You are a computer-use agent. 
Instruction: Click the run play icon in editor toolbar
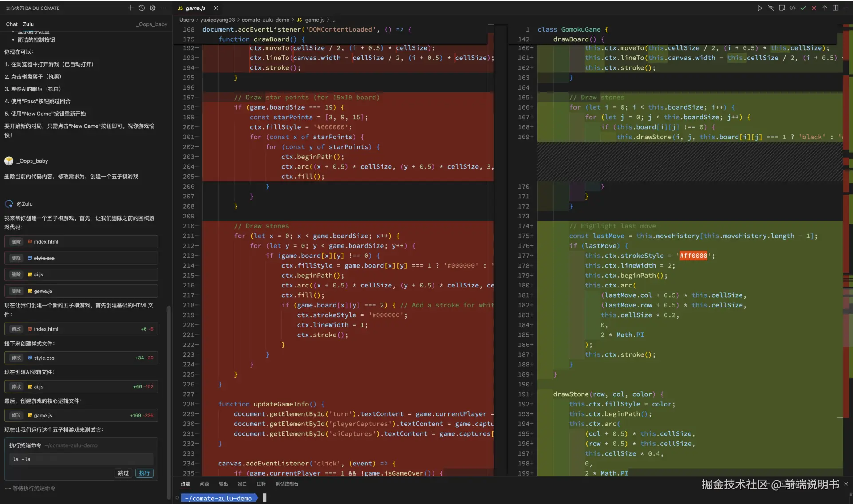point(760,8)
